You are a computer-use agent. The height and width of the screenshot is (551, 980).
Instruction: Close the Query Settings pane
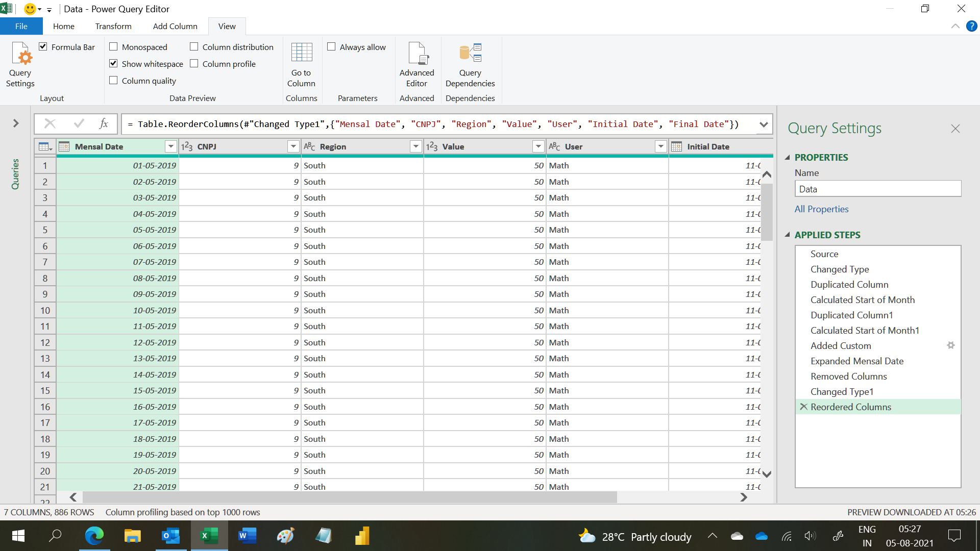pos(955,129)
